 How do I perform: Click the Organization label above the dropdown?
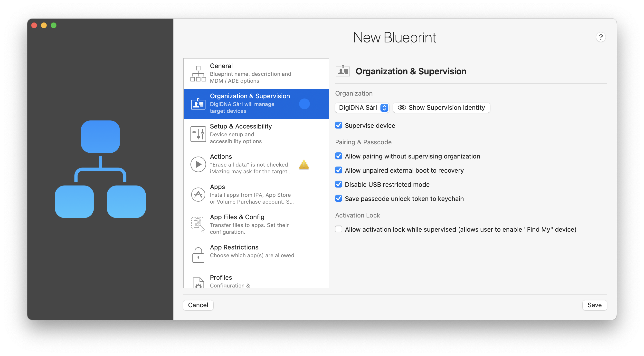(x=354, y=93)
